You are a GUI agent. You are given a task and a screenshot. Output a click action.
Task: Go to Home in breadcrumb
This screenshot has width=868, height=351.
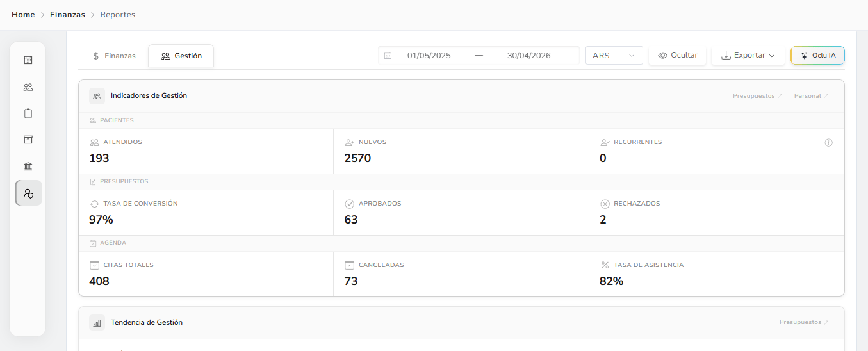tap(23, 15)
